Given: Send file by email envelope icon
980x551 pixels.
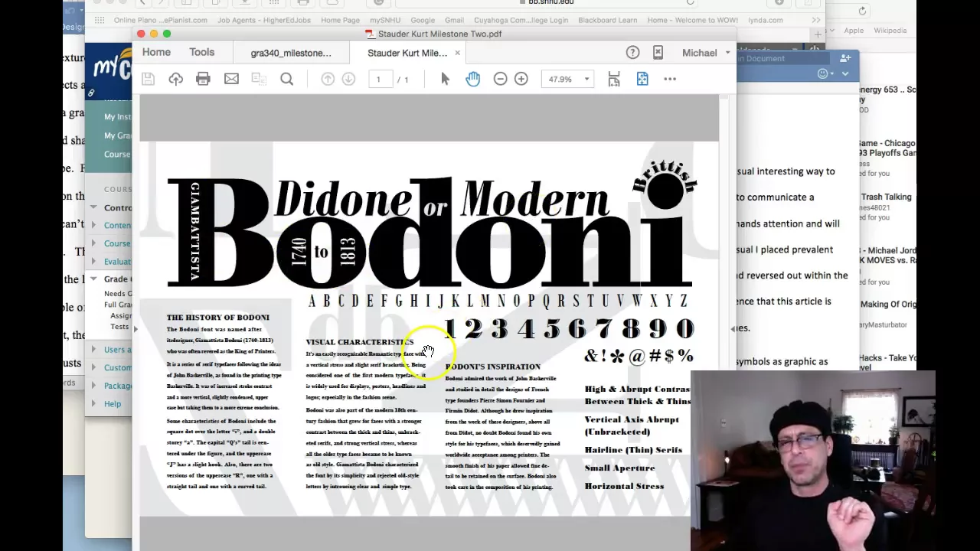Looking at the screenshot, I should [231, 79].
